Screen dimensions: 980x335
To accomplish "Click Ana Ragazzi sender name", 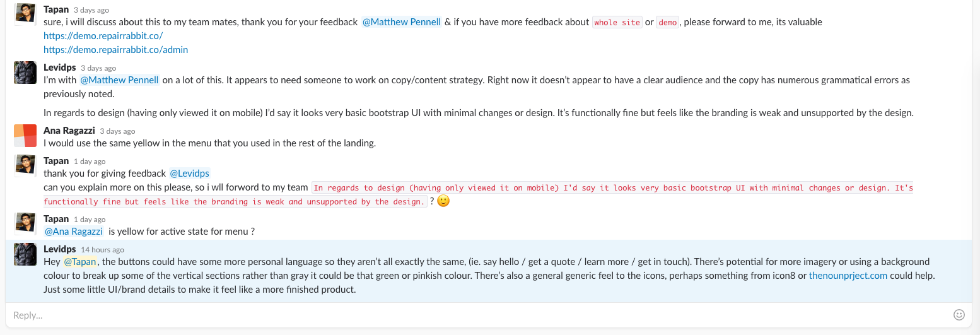I will click(x=69, y=131).
